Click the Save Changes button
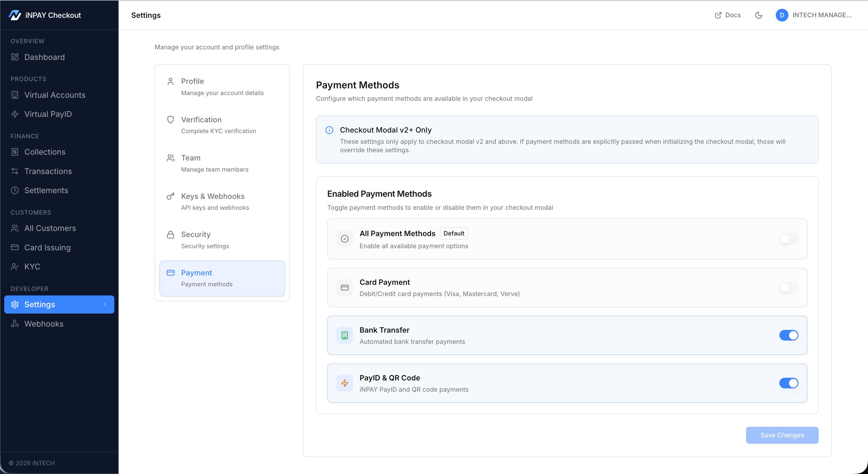The image size is (868, 474). (x=782, y=435)
